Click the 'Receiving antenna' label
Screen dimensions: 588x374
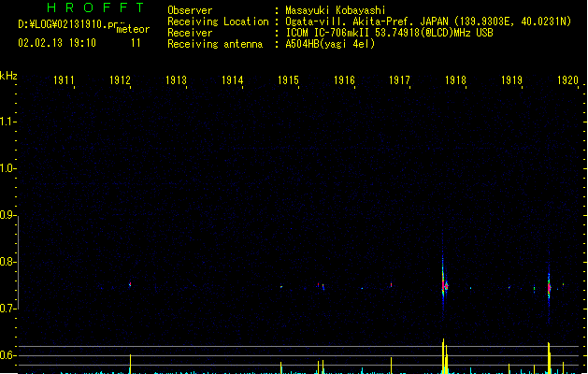point(215,44)
